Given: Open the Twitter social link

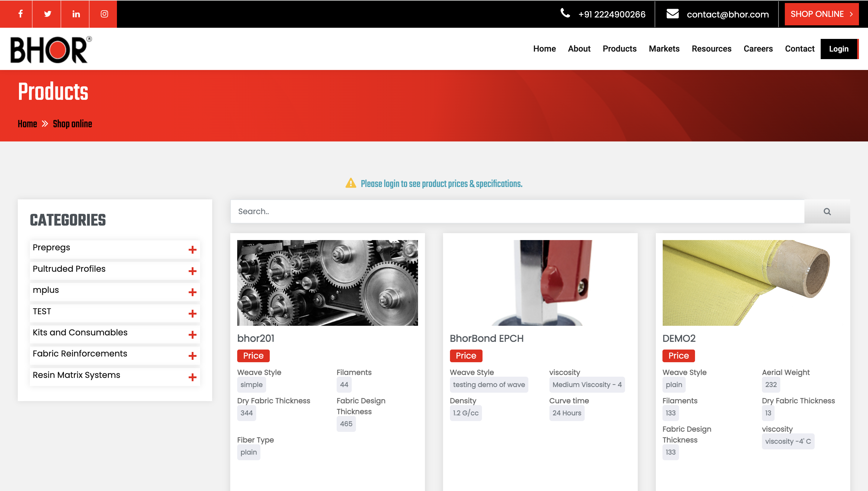Looking at the screenshot, I should click(x=48, y=14).
